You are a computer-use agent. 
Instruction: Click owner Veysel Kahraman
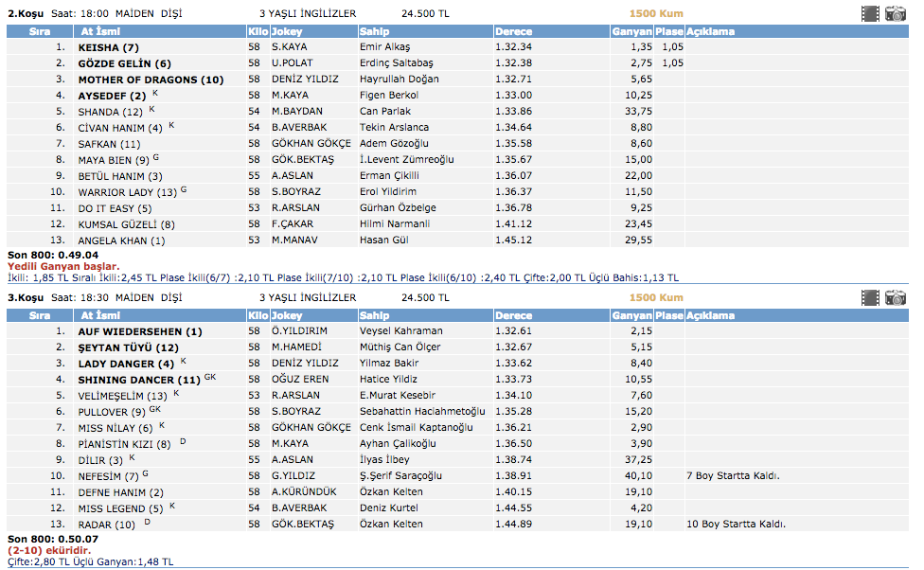(400, 331)
